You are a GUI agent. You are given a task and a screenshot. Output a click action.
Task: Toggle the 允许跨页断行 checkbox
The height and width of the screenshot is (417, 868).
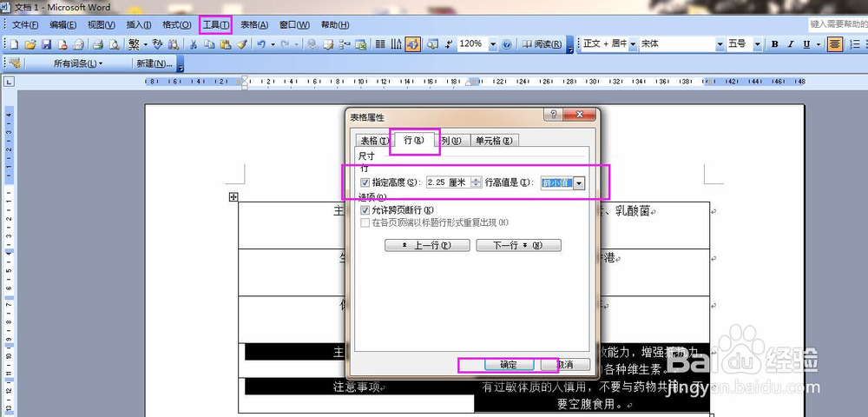click(x=365, y=210)
